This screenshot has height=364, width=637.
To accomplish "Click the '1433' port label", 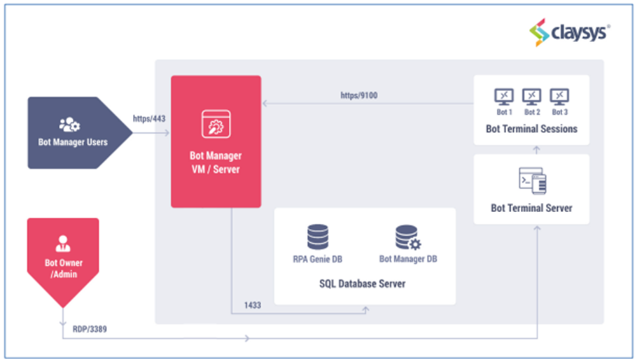I will point(253,305).
